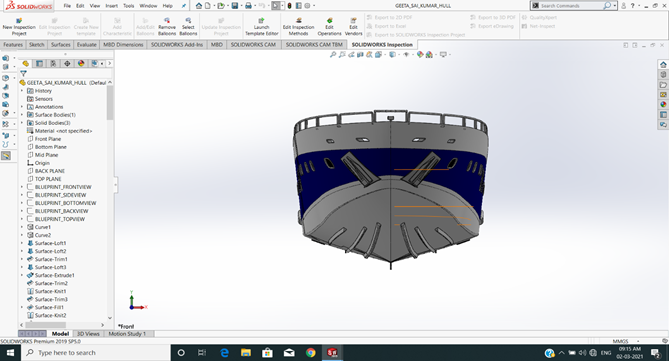Screen dimensions: 669x361
Task: Select Origin in feature tree
Action: tap(42, 163)
